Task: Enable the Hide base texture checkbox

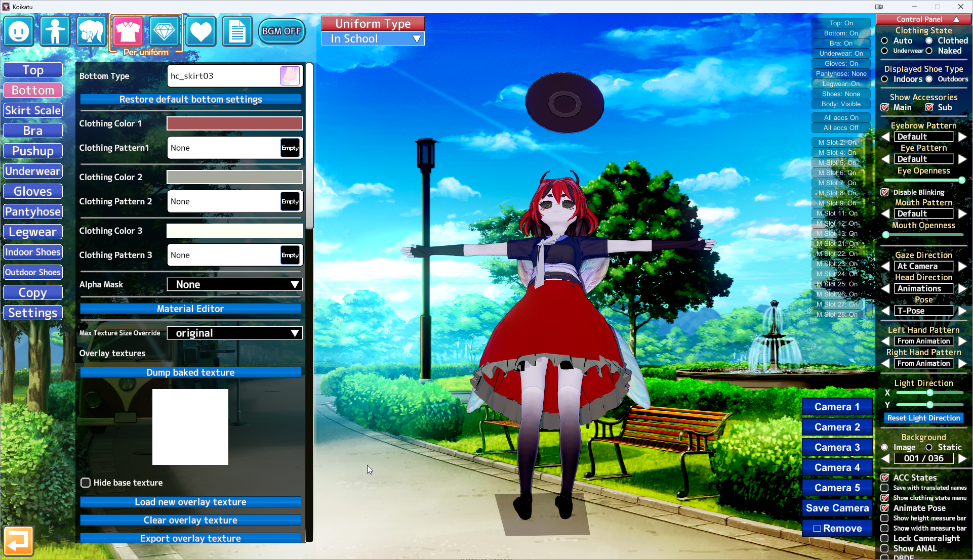Action: tap(86, 483)
